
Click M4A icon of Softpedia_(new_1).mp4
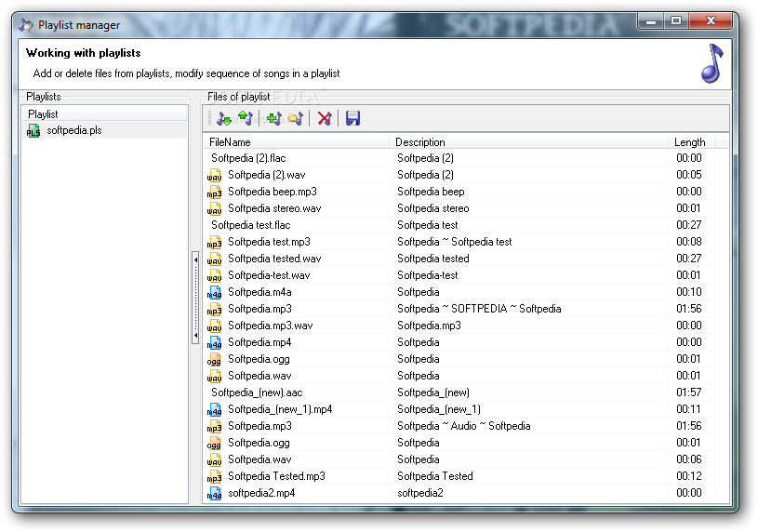click(214, 409)
